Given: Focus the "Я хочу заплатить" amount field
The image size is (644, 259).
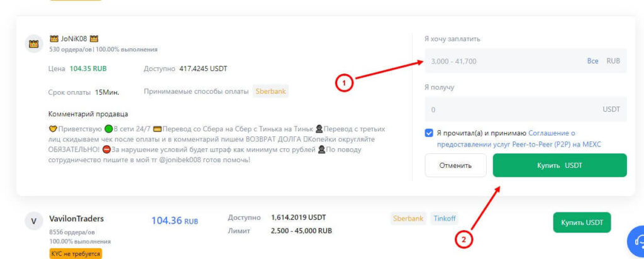Looking at the screenshot, I should click(503, 61).
